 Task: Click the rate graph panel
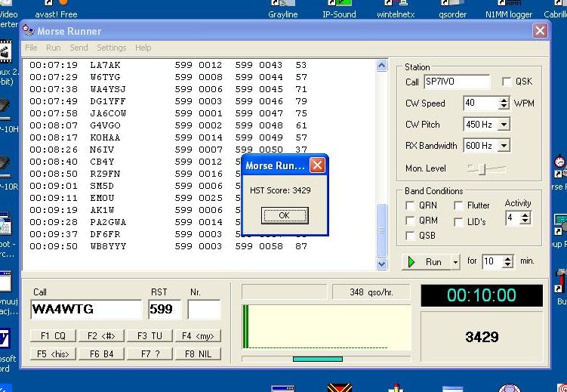click(326, 328)
